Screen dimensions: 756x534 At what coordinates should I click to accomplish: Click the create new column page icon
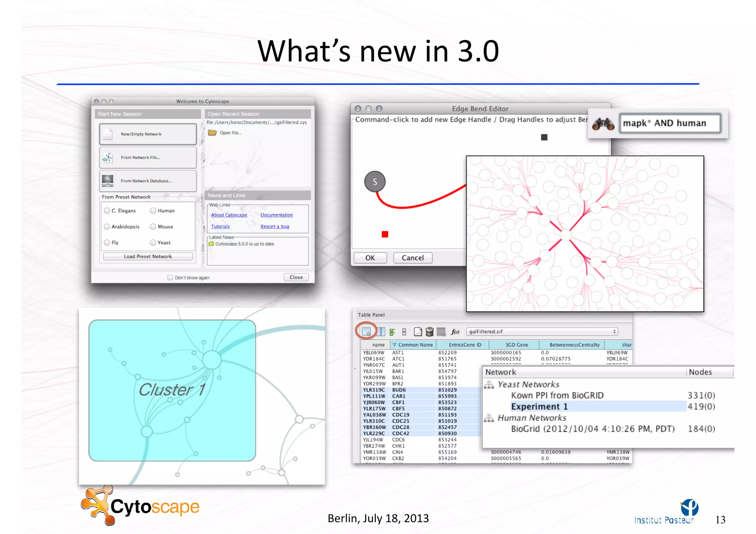click(x=417, y=332)
